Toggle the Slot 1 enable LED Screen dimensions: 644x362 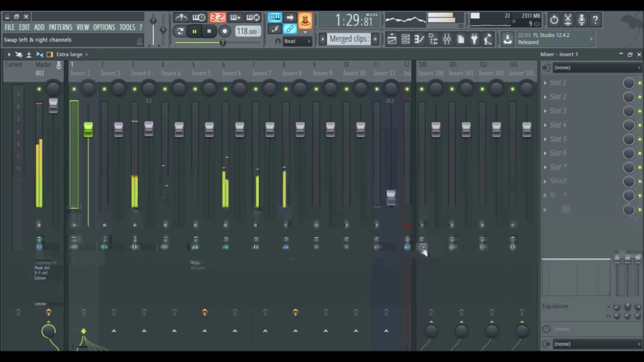(x=639, y=83)
